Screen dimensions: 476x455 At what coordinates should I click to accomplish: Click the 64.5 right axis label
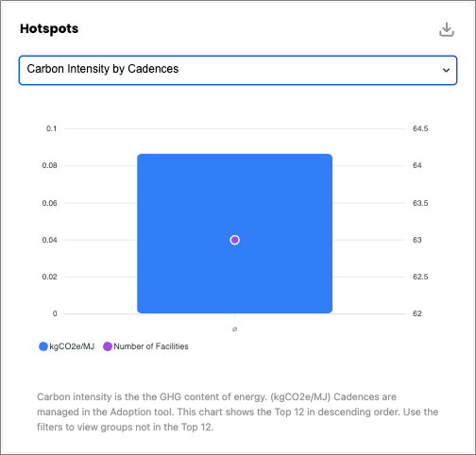point(420,128)
